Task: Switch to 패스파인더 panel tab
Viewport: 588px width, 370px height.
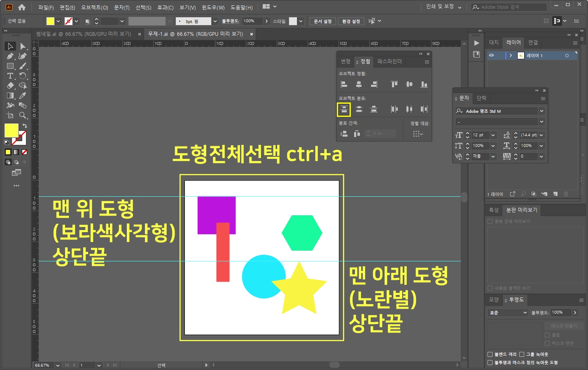Action: click(390, 61)
